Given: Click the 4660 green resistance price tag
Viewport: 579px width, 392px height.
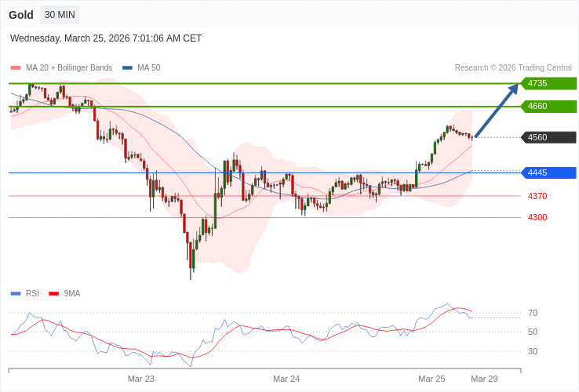Looking at the screenshot, I should pos(548,106).
